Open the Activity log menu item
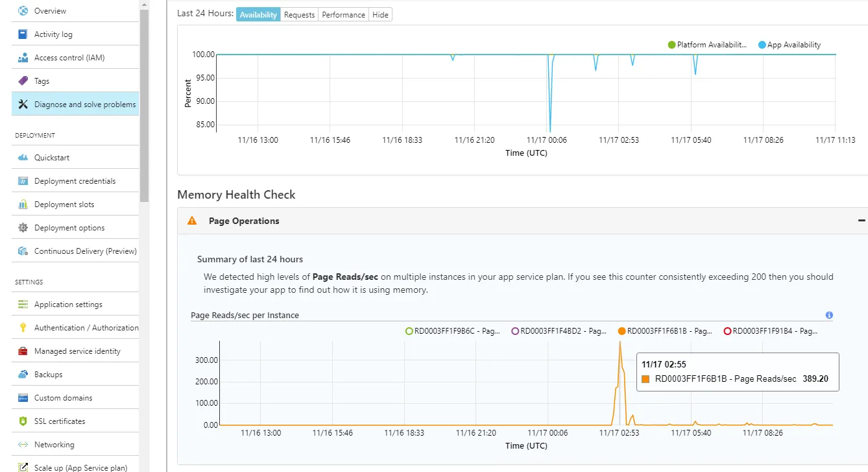The image size is (868, 472). coord(75,34)
